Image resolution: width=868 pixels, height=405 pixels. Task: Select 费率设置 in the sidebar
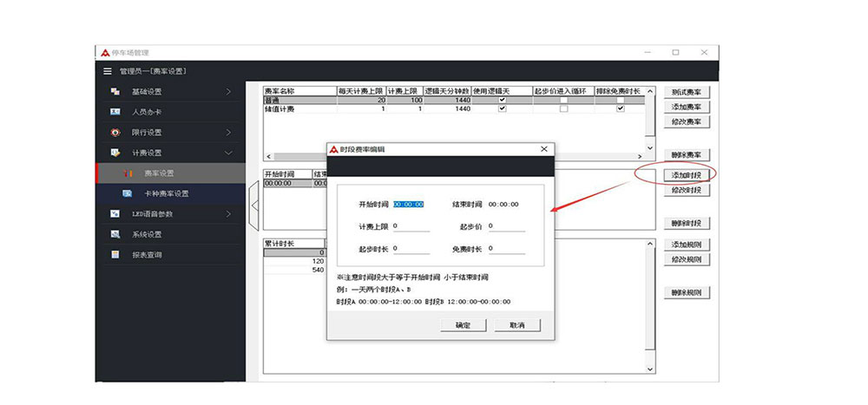(x=159, y=173)
